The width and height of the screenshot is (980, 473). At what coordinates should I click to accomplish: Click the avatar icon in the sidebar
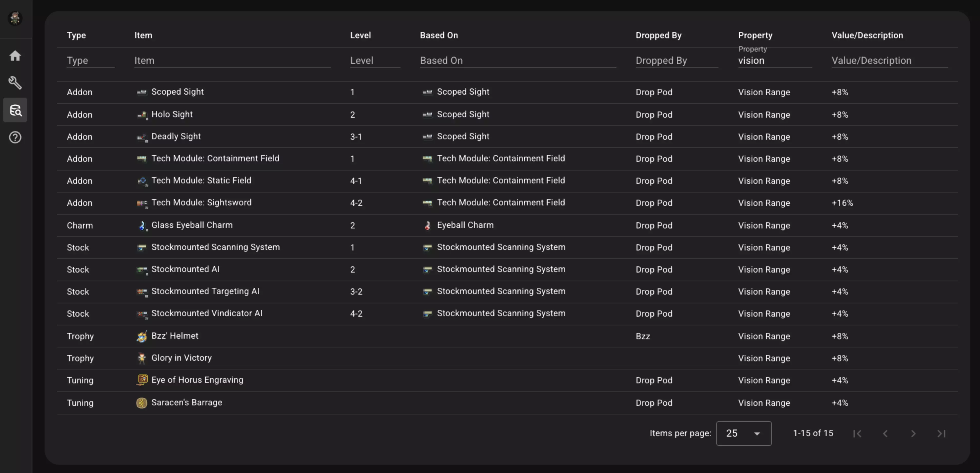pos(15,18)
